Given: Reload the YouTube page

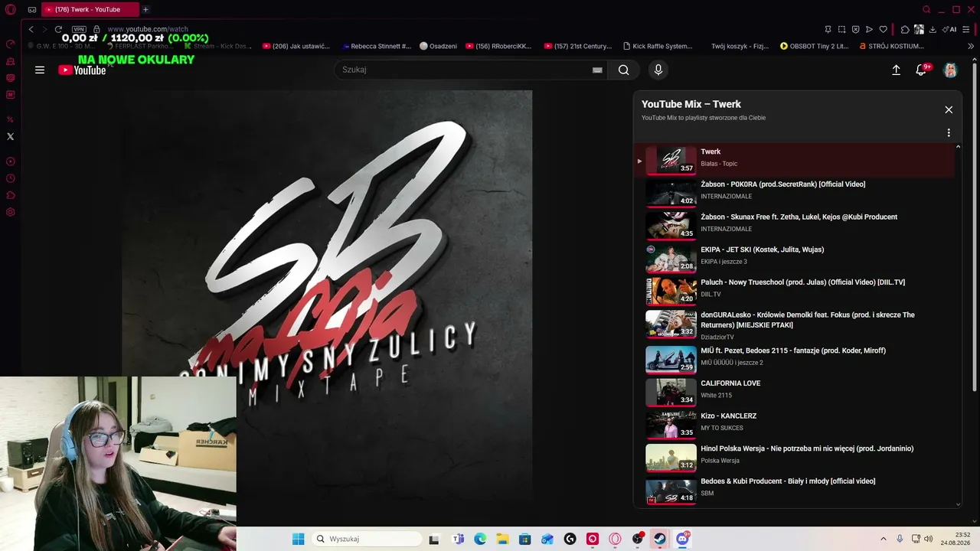Looking at the screenshot, I should (58, 29).
